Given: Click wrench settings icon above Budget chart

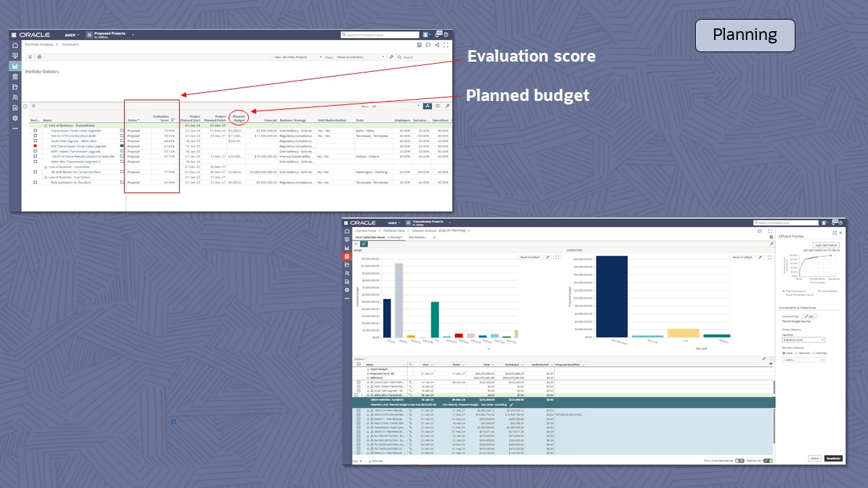Looking at the screenshot, I should click(548, 258).
